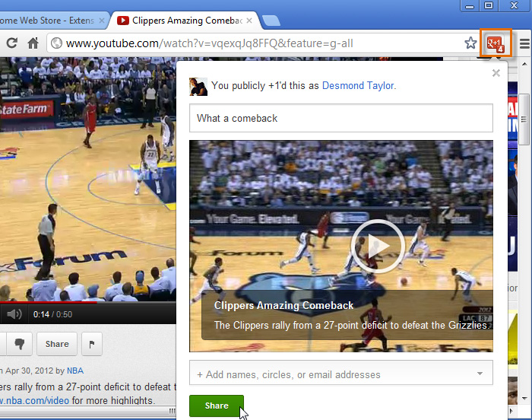Click the YouTube video progress bar
532x420 pixels.
click(x=88, y=302)
